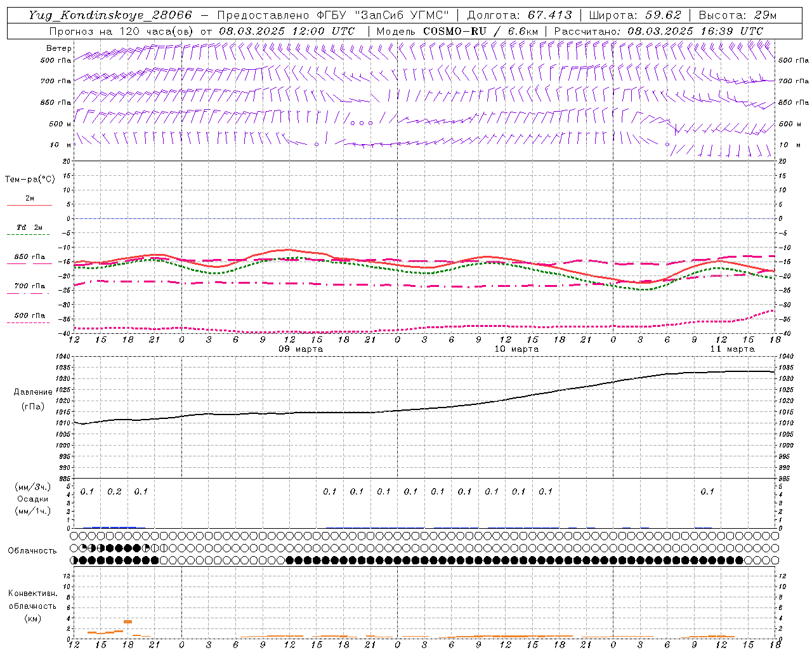Click the Осадки precipitation label
The image size is (812, 650).
click(33, 499)
